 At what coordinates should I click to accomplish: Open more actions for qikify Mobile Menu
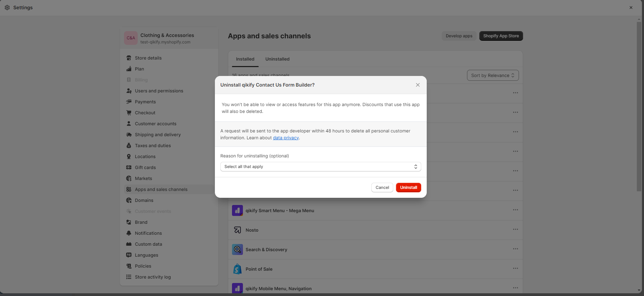click(516, 288)
